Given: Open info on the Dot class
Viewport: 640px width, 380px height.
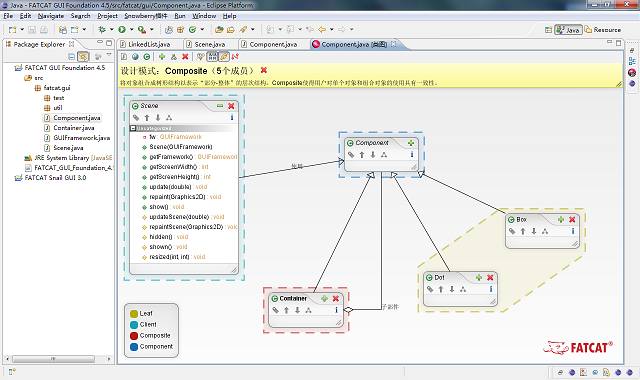Looking at the screenshot, I should [x=491, y=289].
